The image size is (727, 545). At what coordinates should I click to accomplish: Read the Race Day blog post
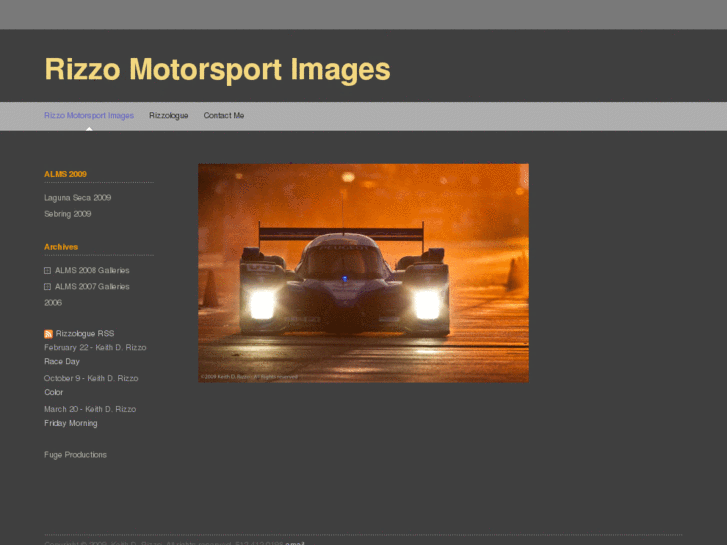[x=61, y=362]
